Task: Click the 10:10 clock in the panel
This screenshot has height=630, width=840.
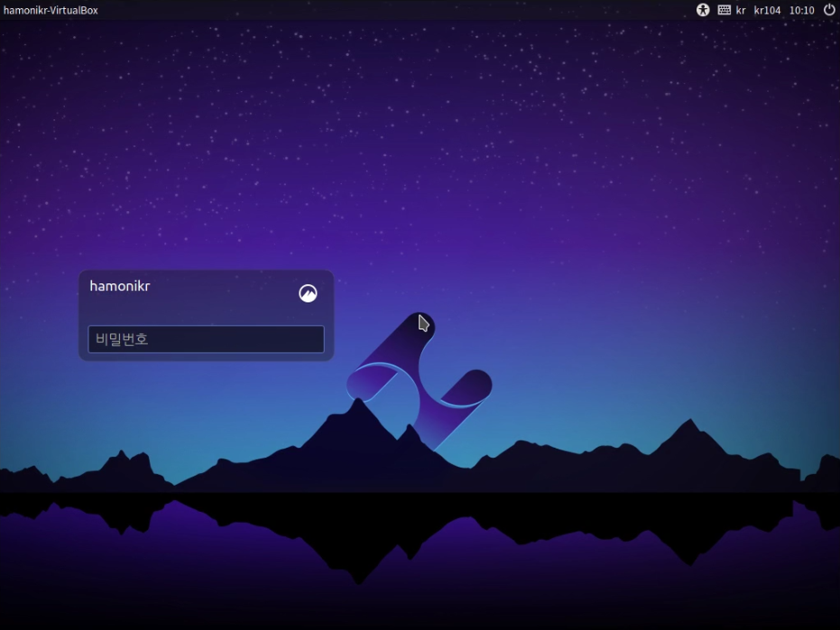Action: pos(801,11)
